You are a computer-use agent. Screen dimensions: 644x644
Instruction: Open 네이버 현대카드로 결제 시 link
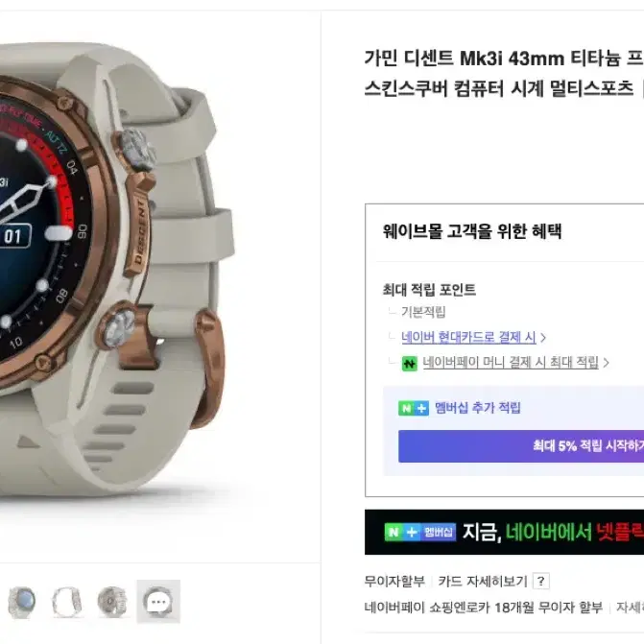[468, 337]
